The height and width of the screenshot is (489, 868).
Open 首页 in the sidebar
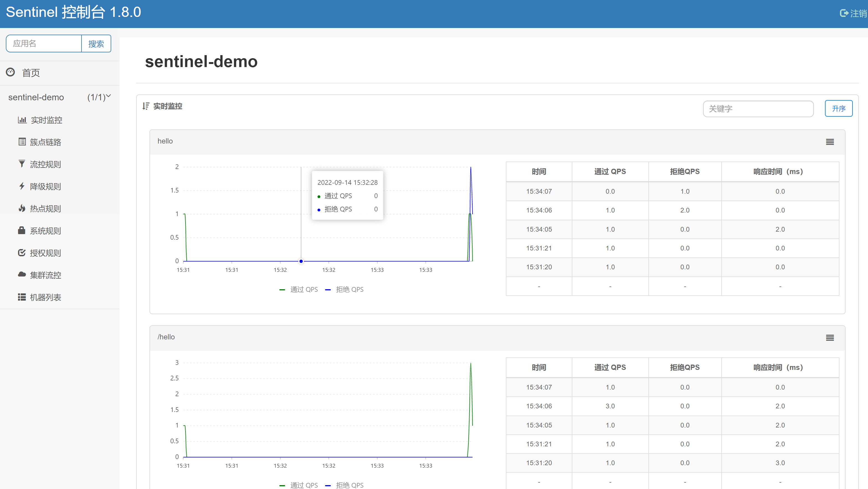coord(31,73)
